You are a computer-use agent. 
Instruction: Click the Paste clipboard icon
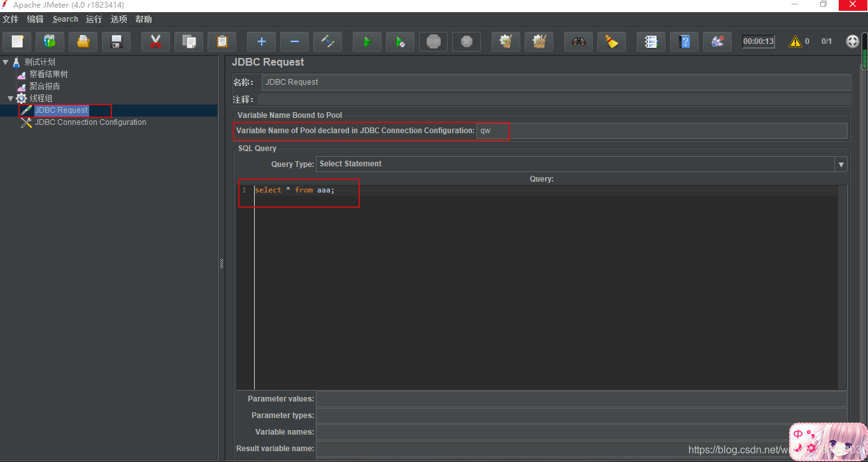click(222, 41)
